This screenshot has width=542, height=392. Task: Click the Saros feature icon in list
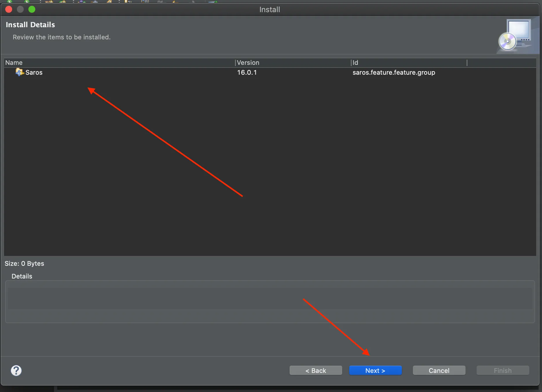[x=19, y=72]
